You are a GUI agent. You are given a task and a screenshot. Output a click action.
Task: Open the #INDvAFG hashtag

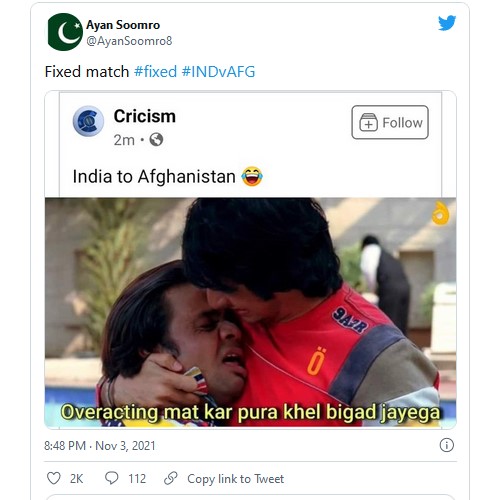coord(218,72)
